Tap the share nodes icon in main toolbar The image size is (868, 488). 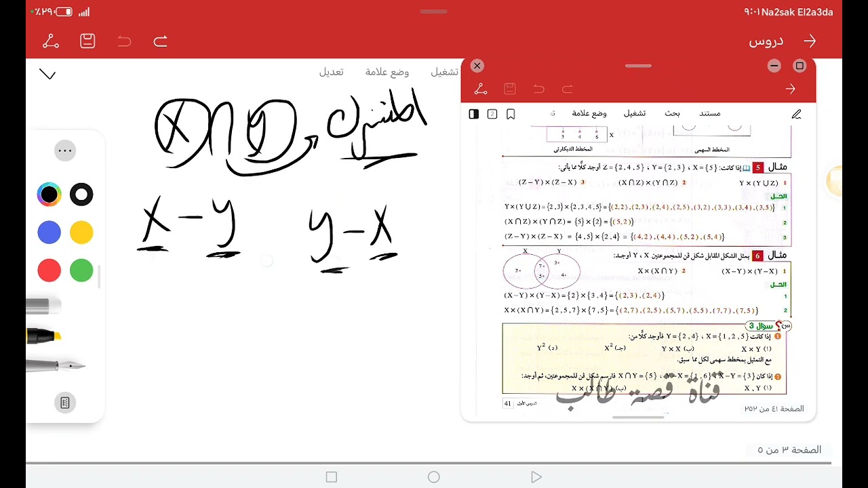tap(51, 41)
